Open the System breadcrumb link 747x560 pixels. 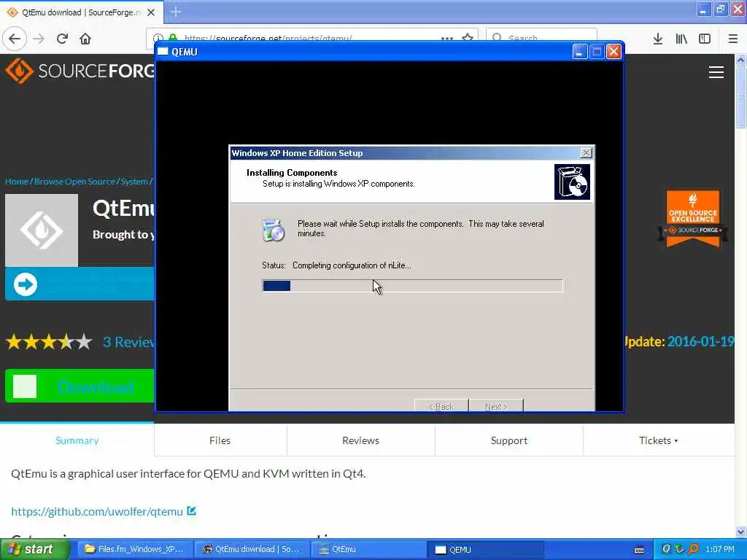pyautogui.click(x=134, y=182)
